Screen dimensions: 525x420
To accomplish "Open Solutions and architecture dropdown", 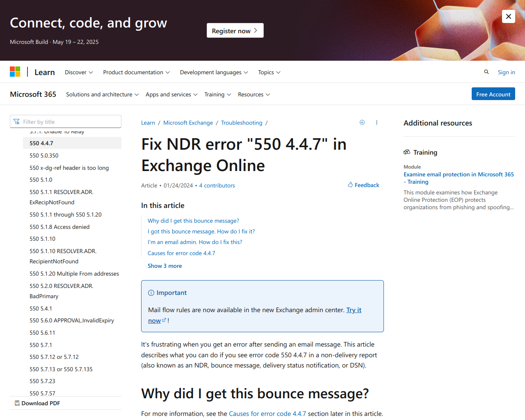I will [x=103, y=94].
